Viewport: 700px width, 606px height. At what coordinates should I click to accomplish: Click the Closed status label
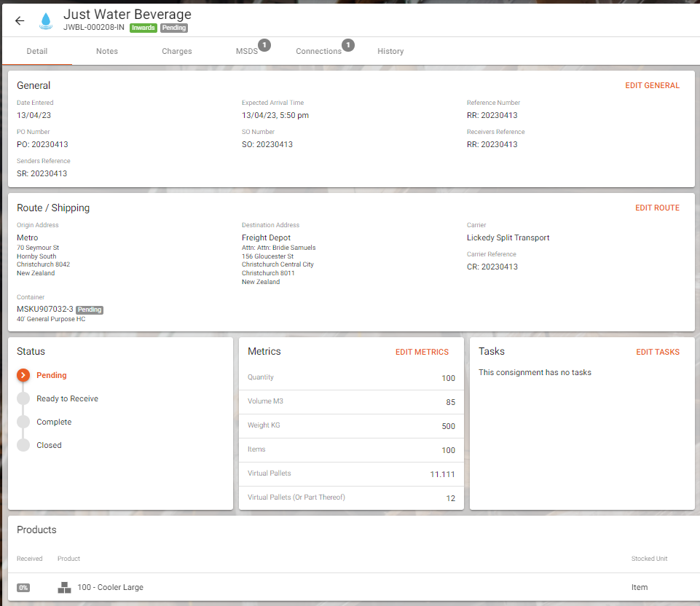(49, 445)
